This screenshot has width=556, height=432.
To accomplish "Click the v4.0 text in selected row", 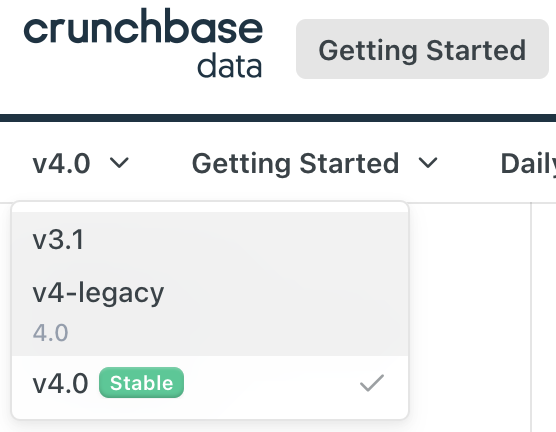I will [60, 383].
